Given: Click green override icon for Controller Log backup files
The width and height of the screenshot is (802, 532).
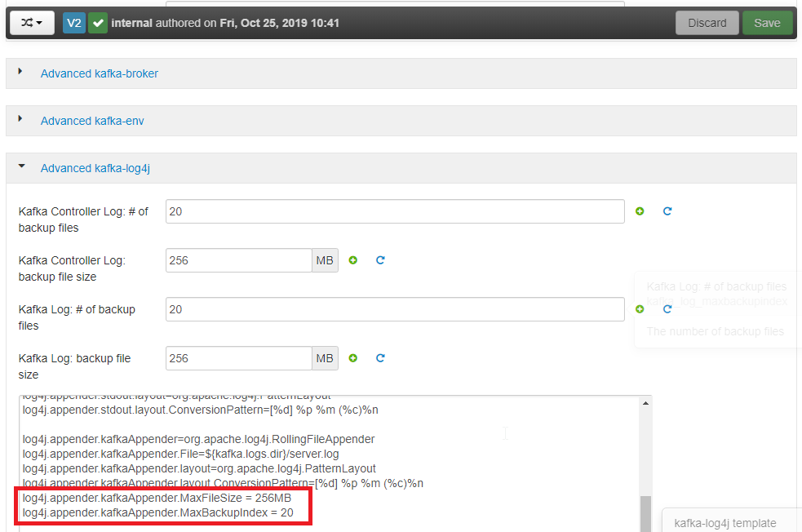Looking at the screenshot, I should [640, 211].
